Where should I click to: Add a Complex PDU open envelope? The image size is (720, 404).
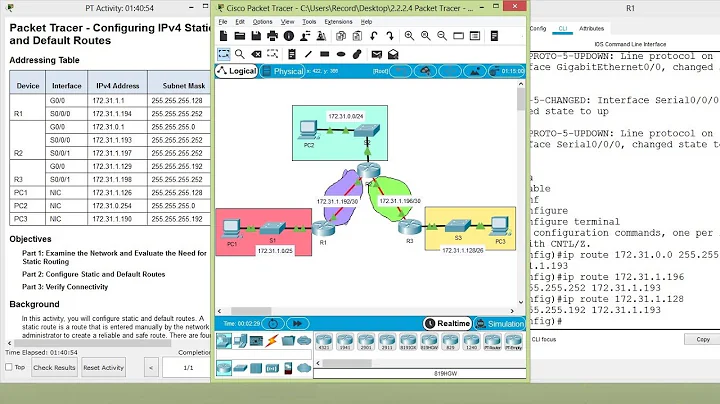click(x=393, y=54)
